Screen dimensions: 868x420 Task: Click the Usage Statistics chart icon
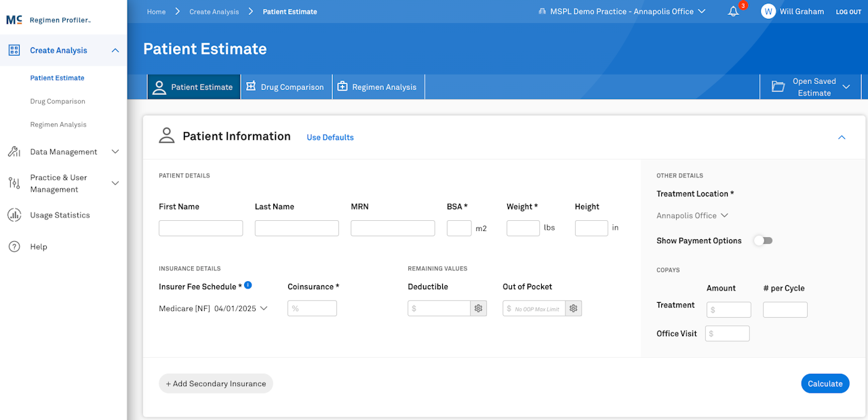pos(14,215)
